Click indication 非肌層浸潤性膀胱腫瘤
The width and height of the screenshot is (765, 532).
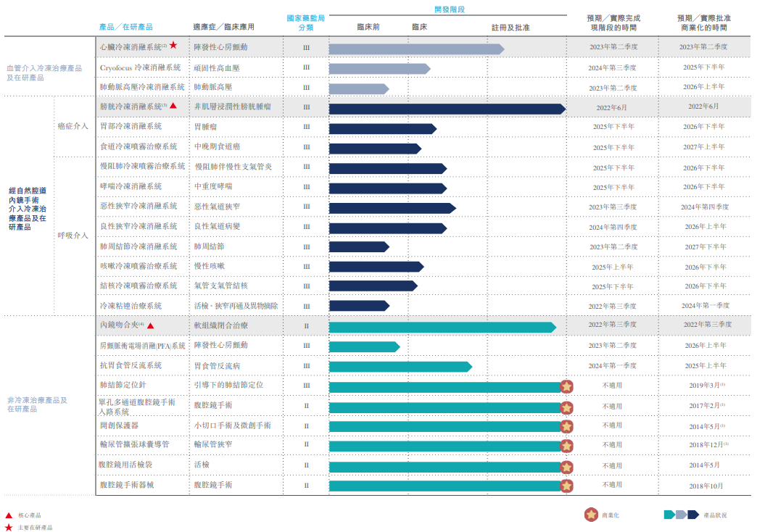232,107
